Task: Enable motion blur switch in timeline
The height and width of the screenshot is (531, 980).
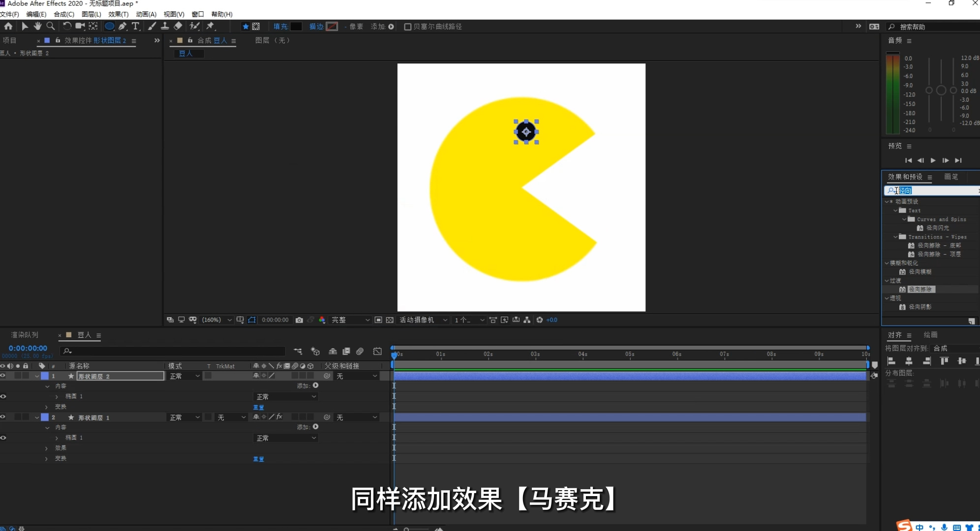Action: point(360,351)
